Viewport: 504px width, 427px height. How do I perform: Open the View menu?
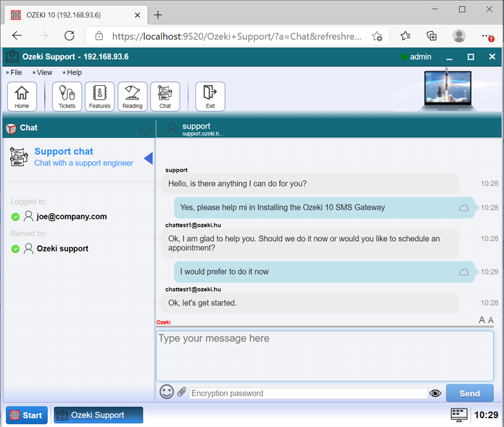pyautogui.click(x=44, y=72)
